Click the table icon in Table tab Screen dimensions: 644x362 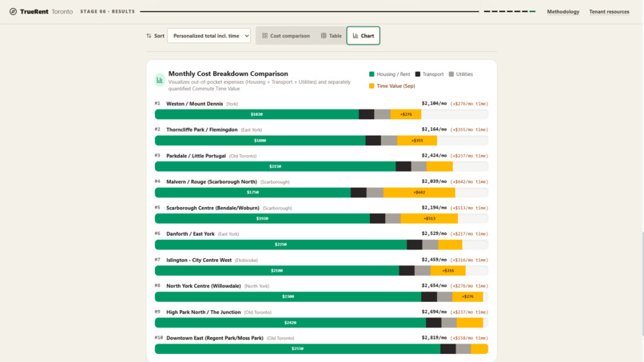click(324, 36)
